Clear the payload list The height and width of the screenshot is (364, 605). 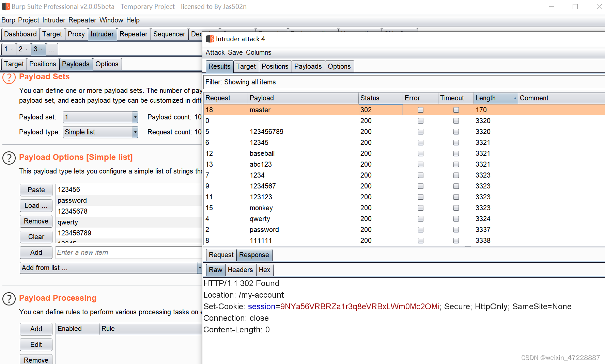pos(36,237)
